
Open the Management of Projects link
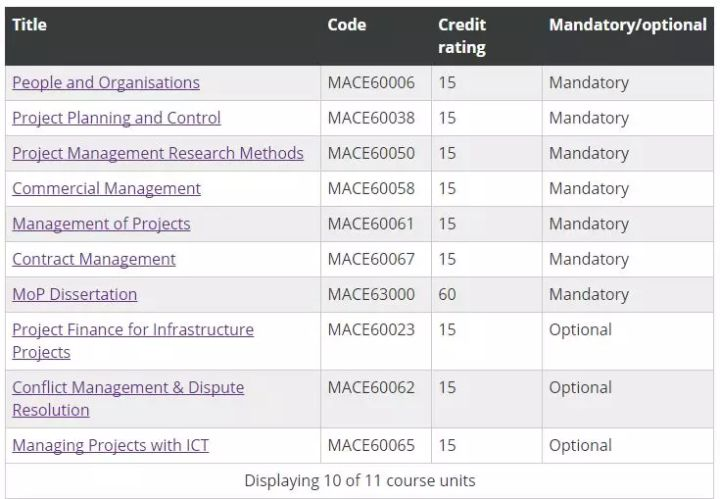click(101, 224)
